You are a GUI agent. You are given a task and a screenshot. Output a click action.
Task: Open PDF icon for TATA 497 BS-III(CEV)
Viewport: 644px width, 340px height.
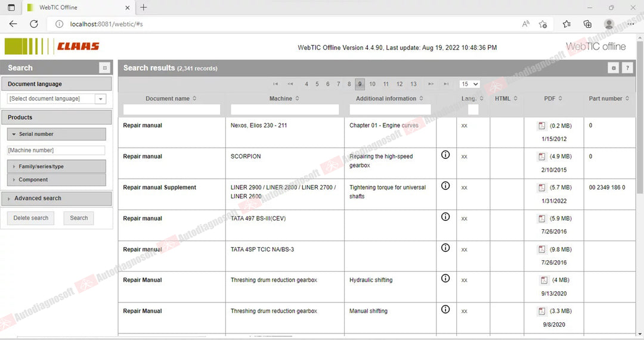click(541, 219)
